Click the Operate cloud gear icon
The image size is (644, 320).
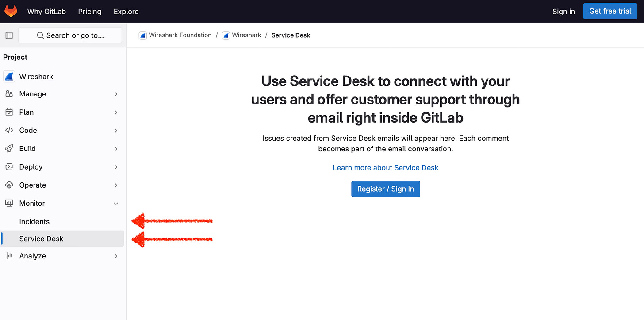9,185
